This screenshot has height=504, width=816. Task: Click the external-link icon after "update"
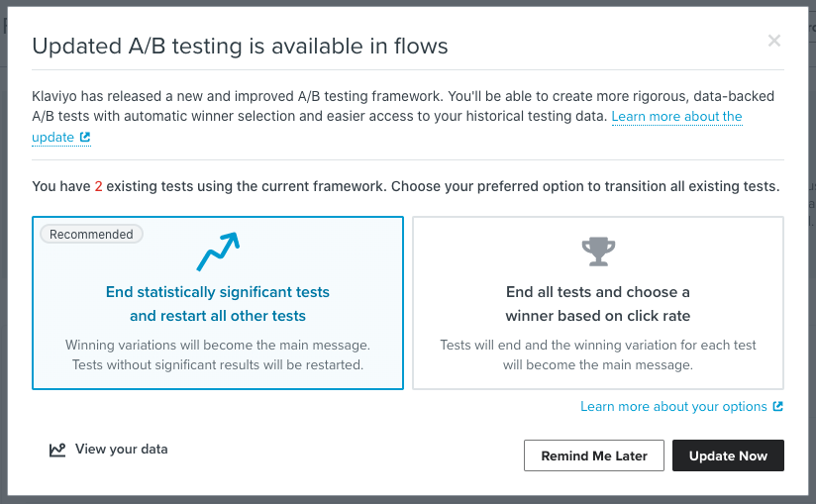(x=85, y=138)
